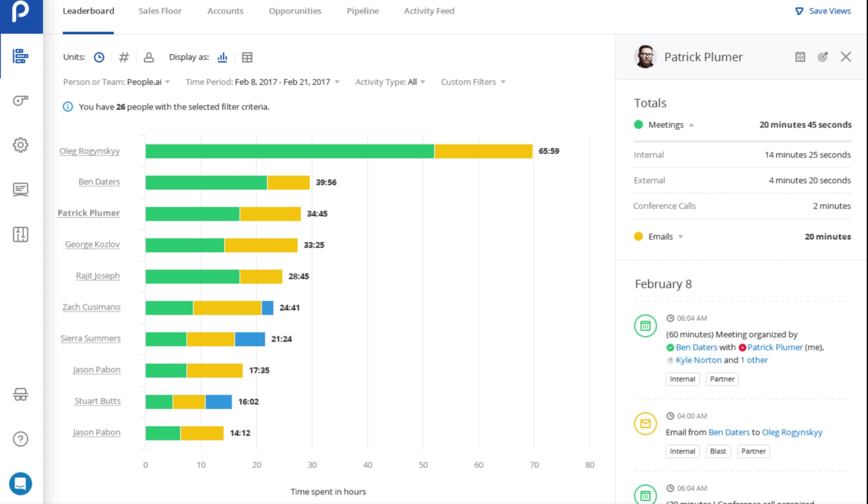Click the chat support bubble icon
Screen dimensions: 868x504
pos(20,484)
